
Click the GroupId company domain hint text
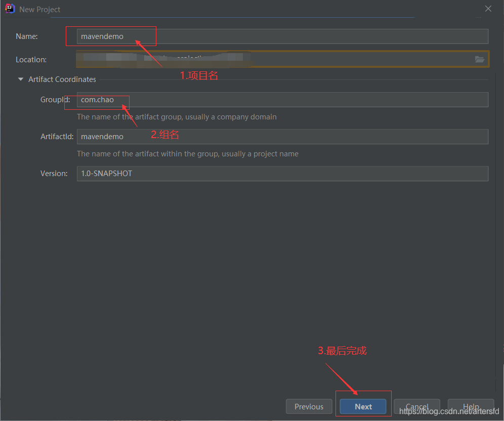click(x=177, y=117)
